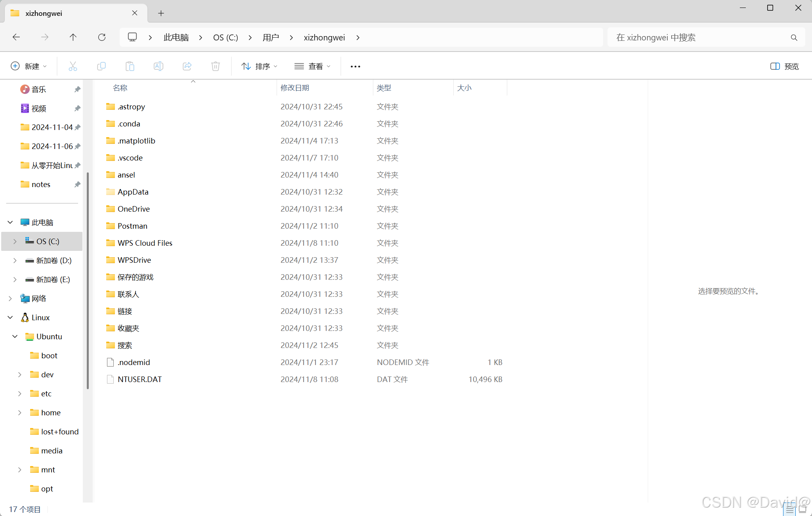Click the navigation pane vertical scrollbar
The height and width of the screenshot is (516, 812).
[x=88, y=277]
